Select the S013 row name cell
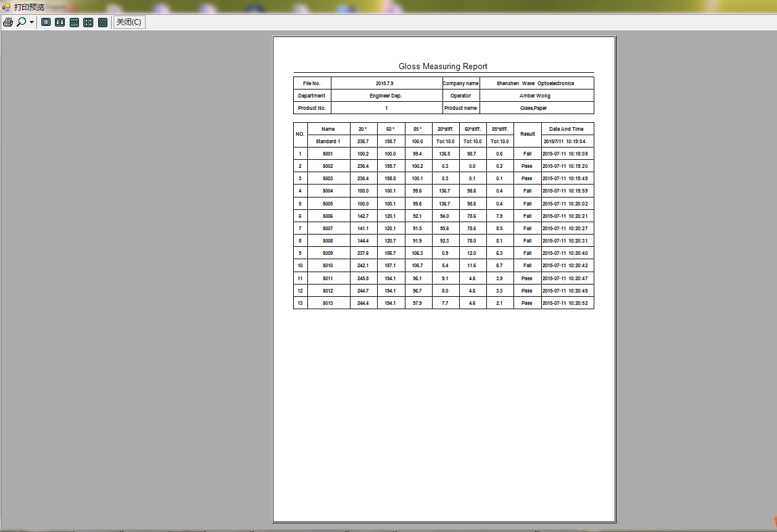The image size is (777, 532). pyautogui.click(x=328, y=303)
